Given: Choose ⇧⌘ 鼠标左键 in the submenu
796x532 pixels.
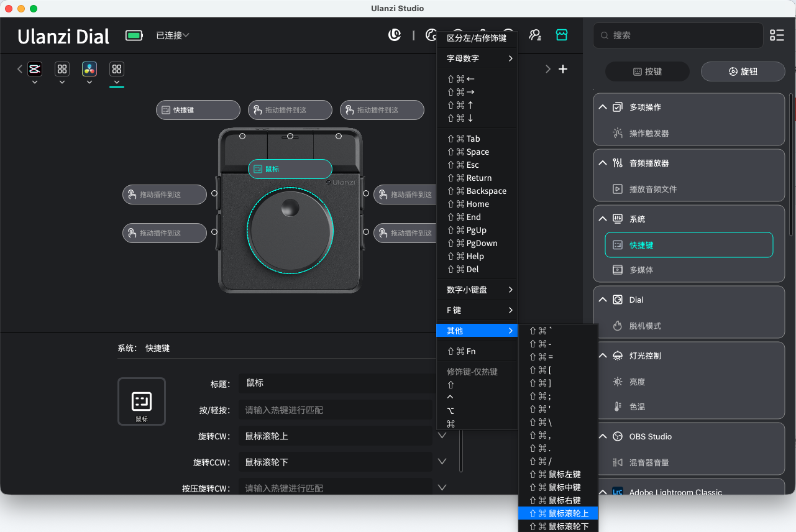Looking at the screenshot, I should tap(558, 474).
